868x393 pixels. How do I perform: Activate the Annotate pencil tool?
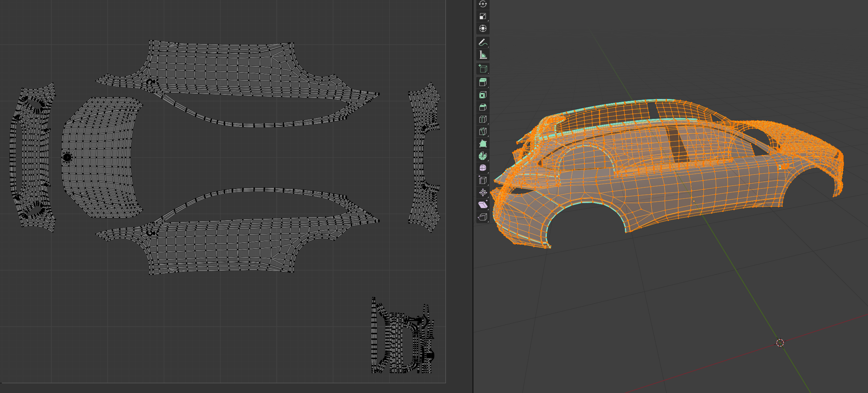(x=483, y=43)
